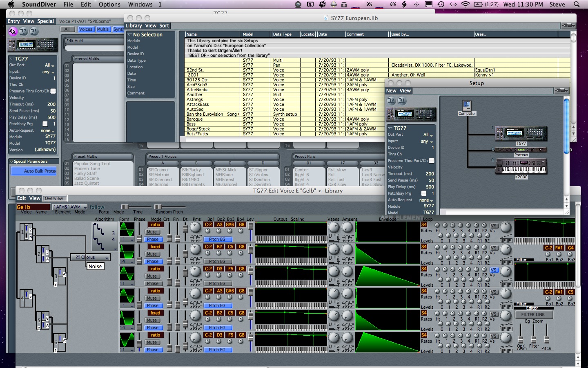The height and width of the screenshot is (368, 588).
Task: Click the top operator's waveform Form display
Action: [127, 229]
